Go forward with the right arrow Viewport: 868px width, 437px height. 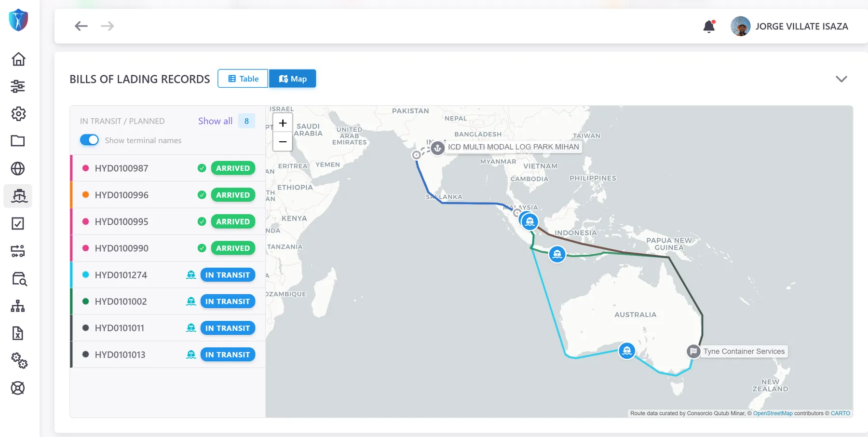(x=108, y=26)
